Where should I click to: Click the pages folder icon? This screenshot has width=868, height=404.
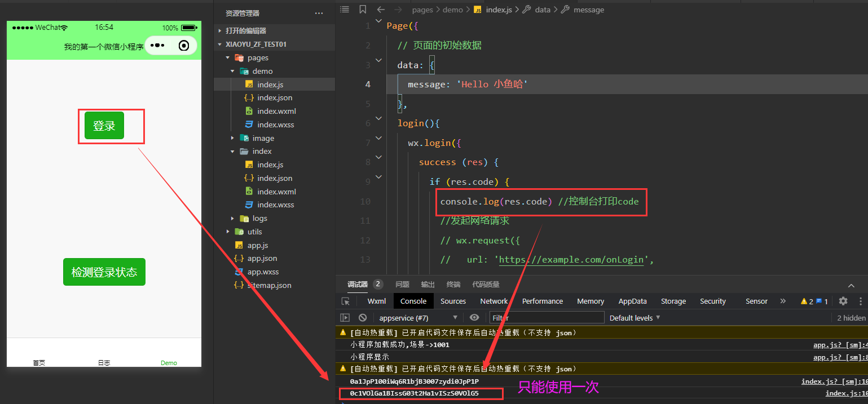[239, 57]
